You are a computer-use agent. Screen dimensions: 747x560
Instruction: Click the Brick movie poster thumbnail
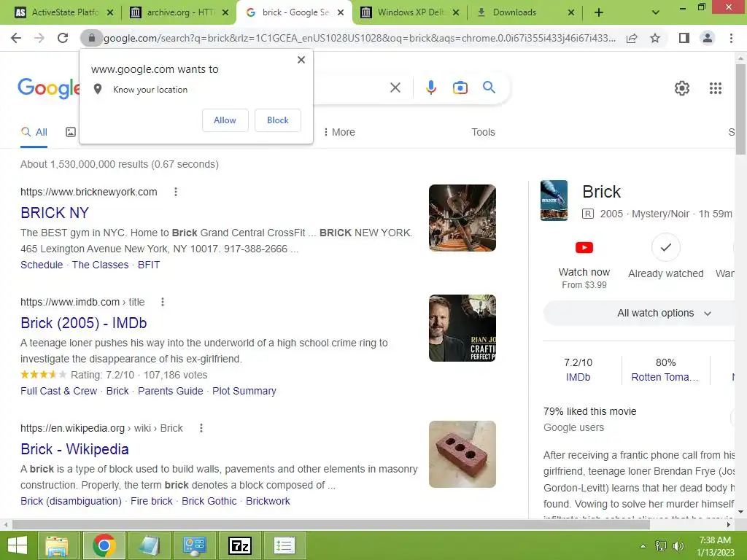pyautogui.click(x=554, y=200)
